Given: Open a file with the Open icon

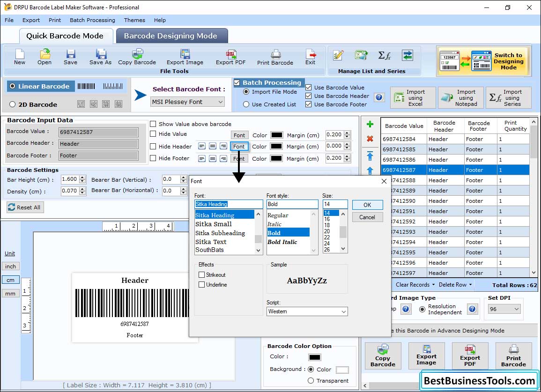Looking at the screenshot, I should [44, 57].
